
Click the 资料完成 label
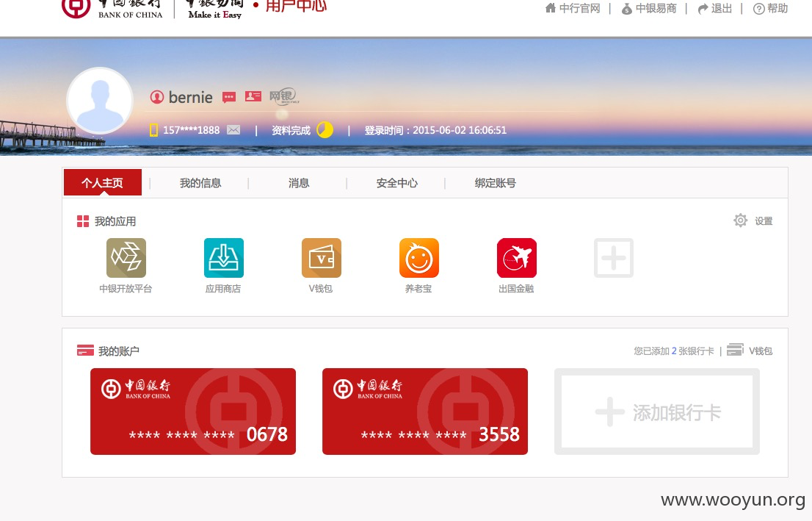pyautogui.click(x=291, y=130)
